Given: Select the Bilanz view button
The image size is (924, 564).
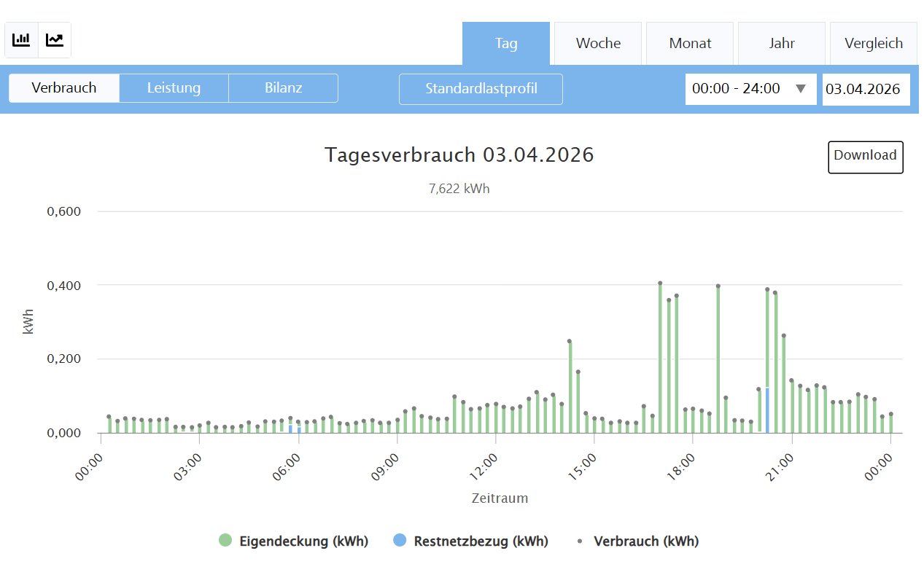Looking at the screenshot, I should click(x=283, y=88).
